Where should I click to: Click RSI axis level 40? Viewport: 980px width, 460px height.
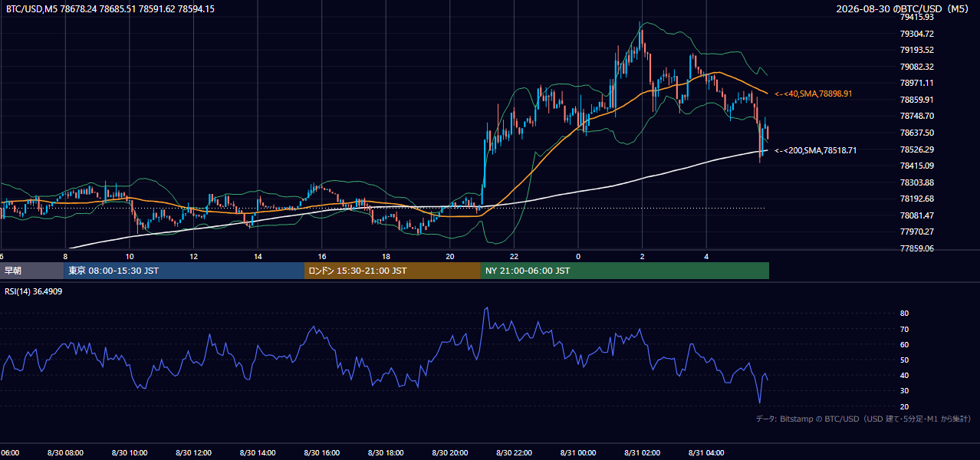[904, 375]
